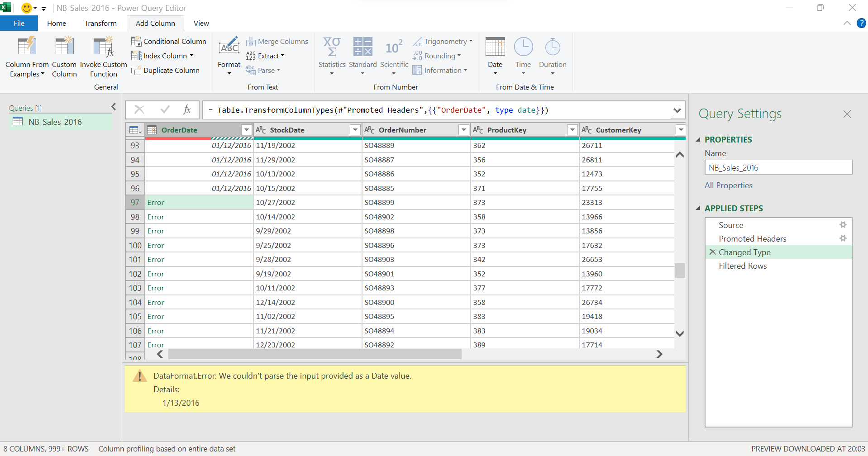Click Invoke Custom Function icon
This screenshot has width=868, height=456.
103,47
